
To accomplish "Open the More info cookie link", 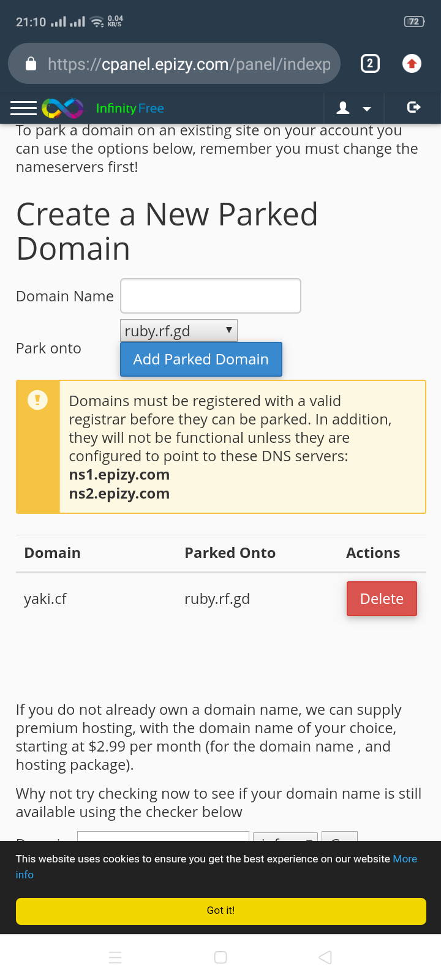I will point(405,859).
